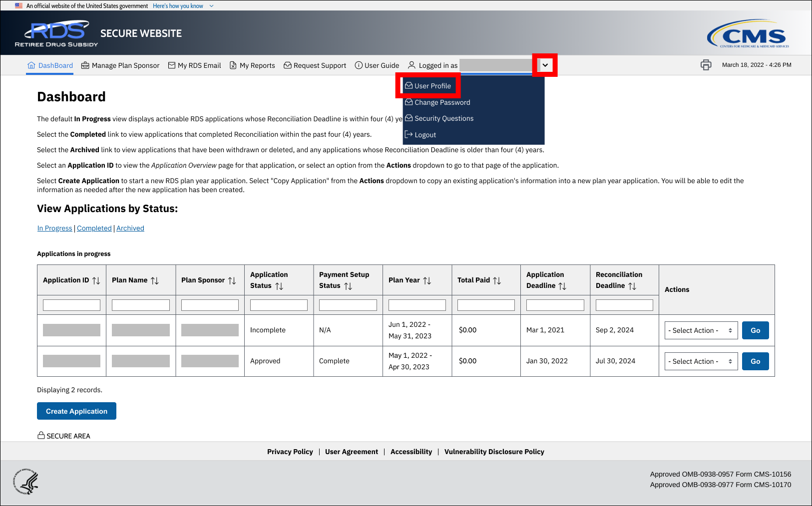This screenshot has width=812, height=506.
Task: Click the RDS Retiree Drug Subsidy logo
Action: point(57,33)
